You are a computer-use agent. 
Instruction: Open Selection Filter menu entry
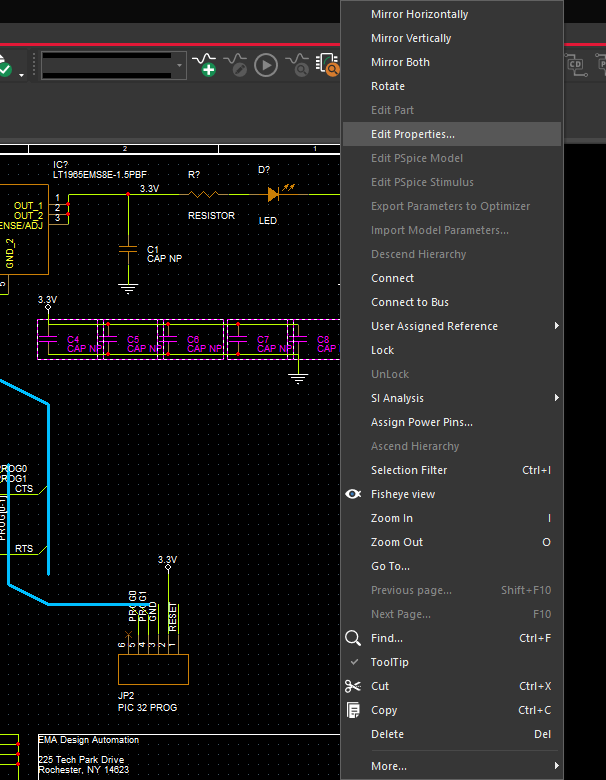(452, 470)
